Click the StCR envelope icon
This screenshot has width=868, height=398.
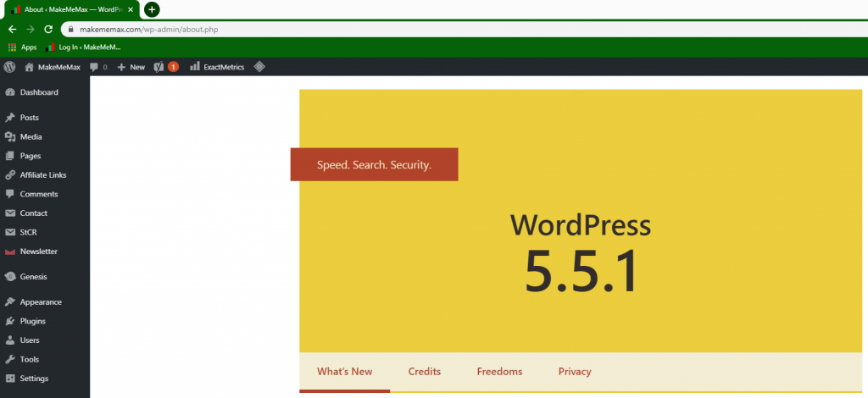10,232
